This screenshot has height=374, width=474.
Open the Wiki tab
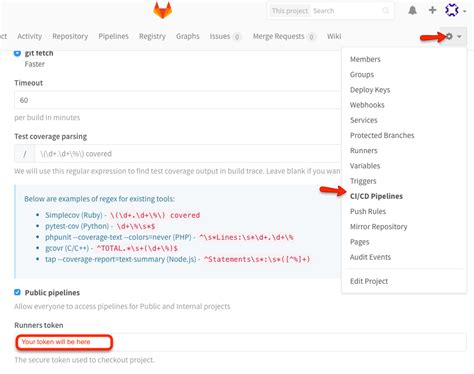334,36
